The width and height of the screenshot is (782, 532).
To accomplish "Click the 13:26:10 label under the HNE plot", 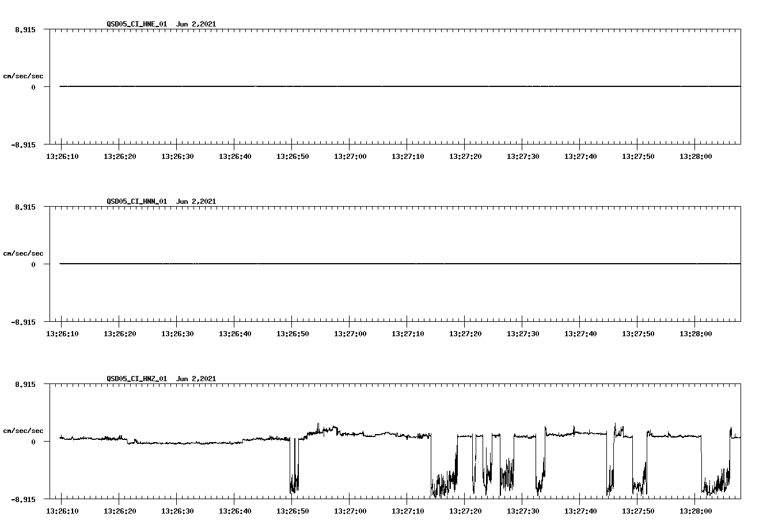I will click(x=62, y=157).
